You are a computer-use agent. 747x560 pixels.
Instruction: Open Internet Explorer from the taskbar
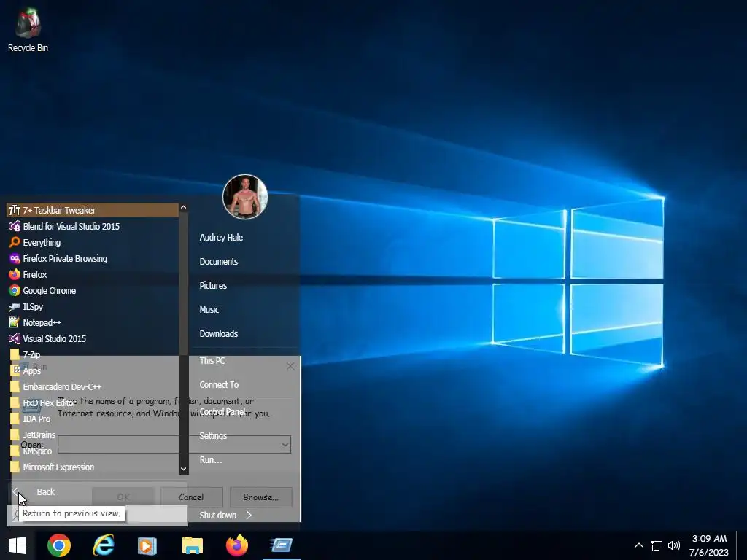point(103,545)
